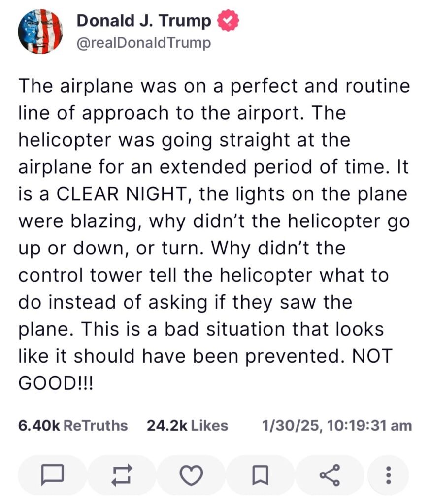View the 24.2k Likes list
The image size is (430, 504).
click(187, 425)
